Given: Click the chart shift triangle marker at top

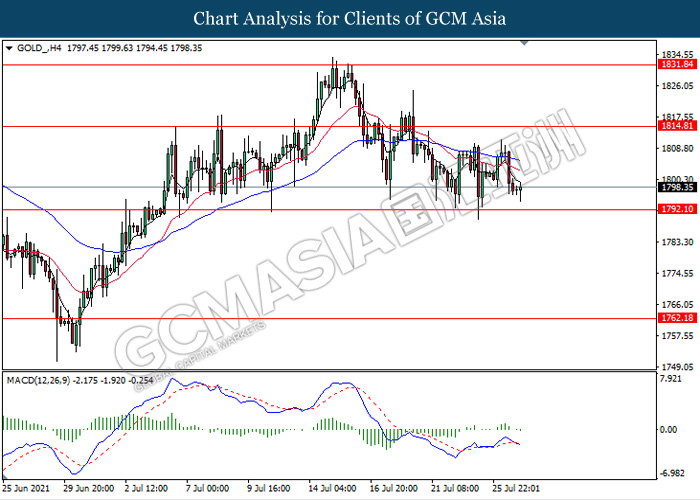Looking at the screenshot, I should (525, 43).
